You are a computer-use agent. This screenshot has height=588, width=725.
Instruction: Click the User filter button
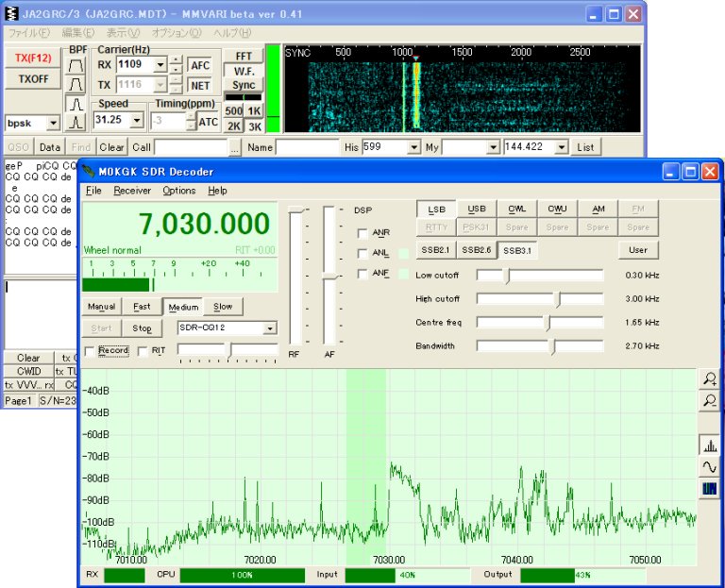click(638, 250)
